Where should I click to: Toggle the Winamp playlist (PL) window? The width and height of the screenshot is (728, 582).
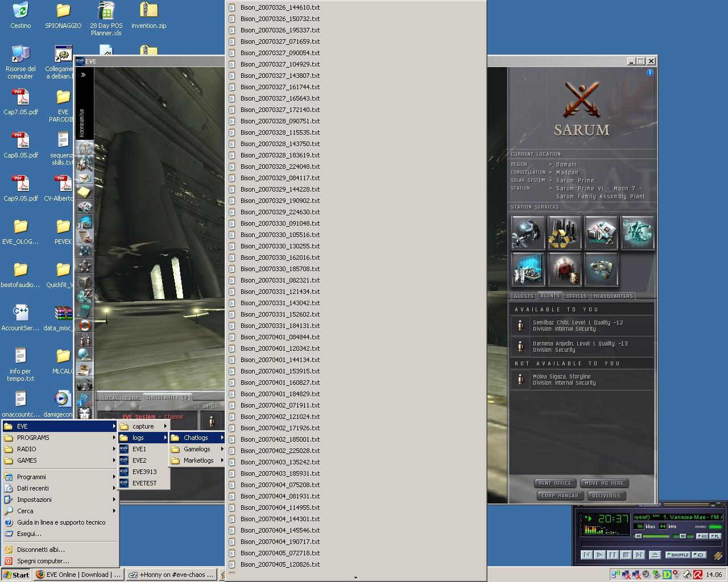tap(715, 536)
